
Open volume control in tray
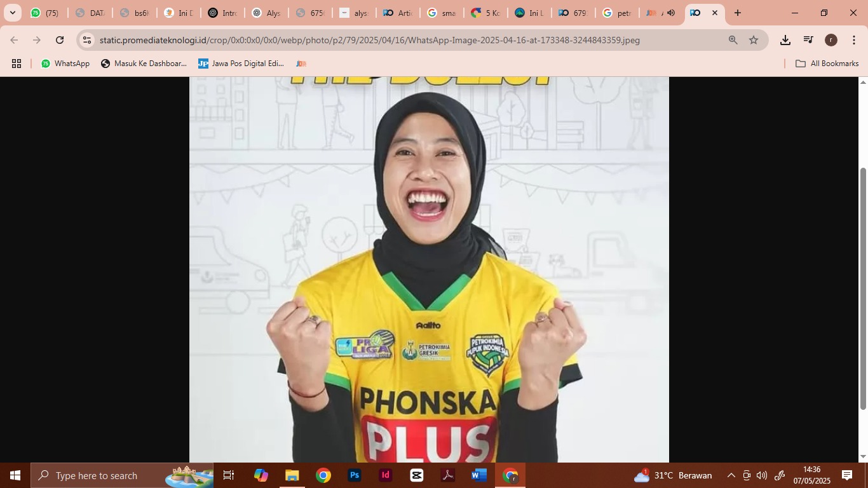pos(762,475)
